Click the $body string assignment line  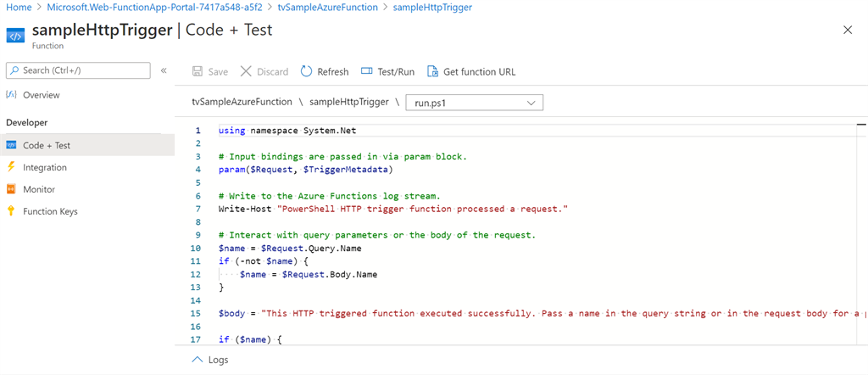[x=542, y=314]
